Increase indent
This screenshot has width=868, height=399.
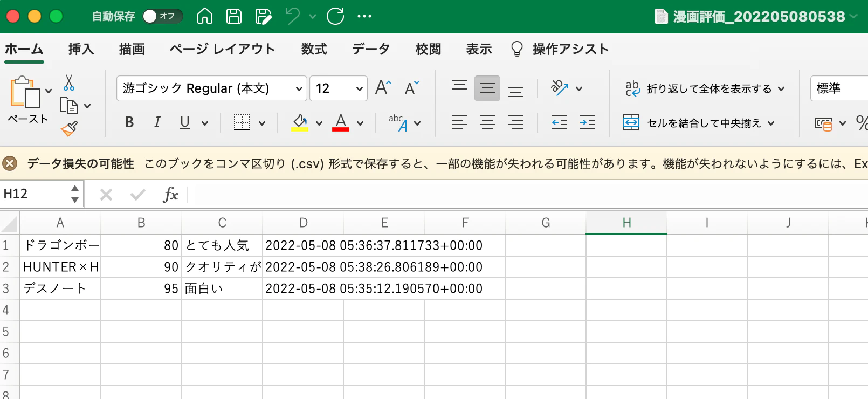pos(588,122)
